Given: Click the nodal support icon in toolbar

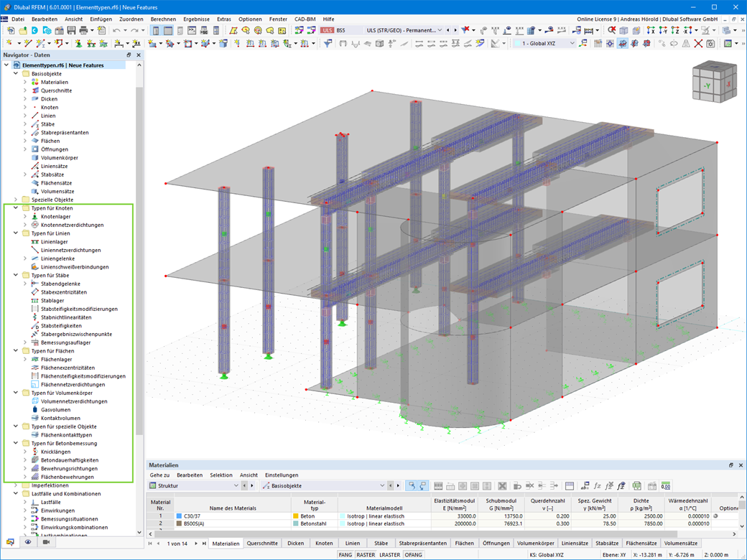Looking at the screenshot, I should coord(78,43).
